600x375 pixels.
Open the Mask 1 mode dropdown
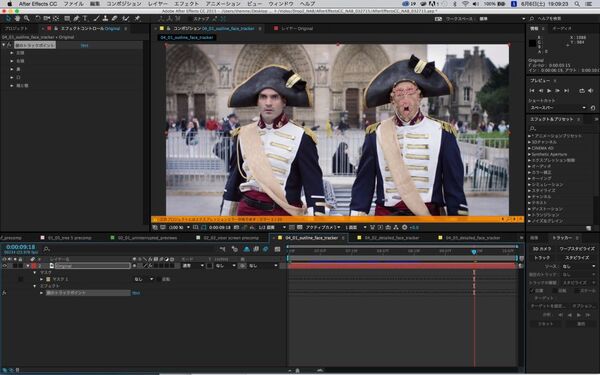point(143,279)
